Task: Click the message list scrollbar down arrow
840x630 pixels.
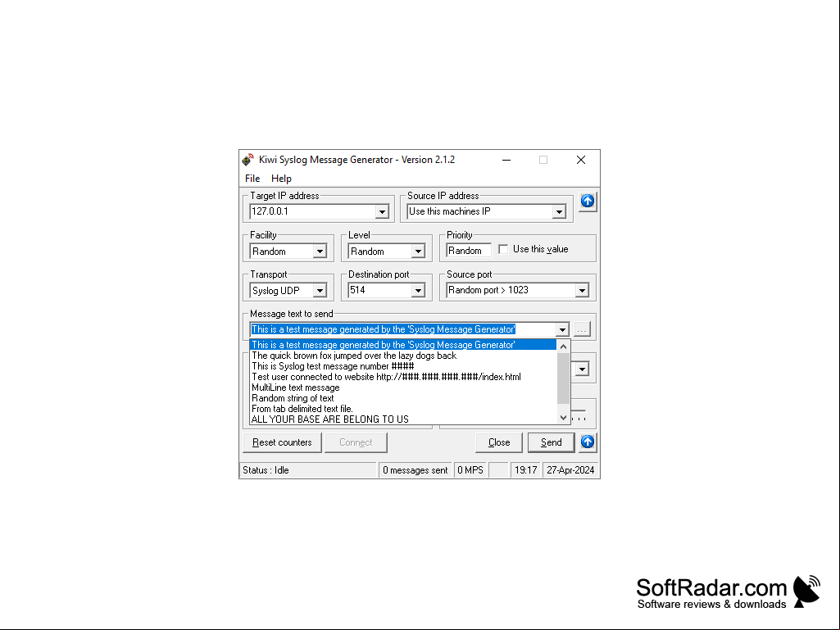Action: coord(563,418)
